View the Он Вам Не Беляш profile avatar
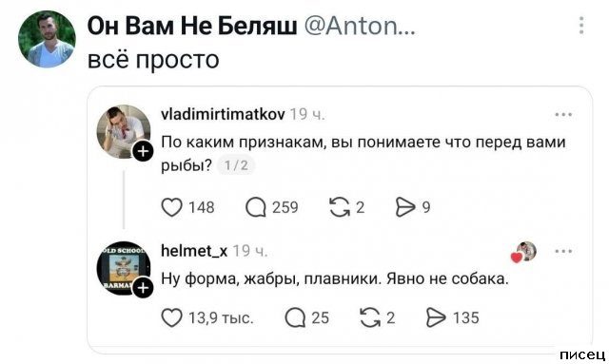The height and width of the screenshot is (364, 609). 47,39
